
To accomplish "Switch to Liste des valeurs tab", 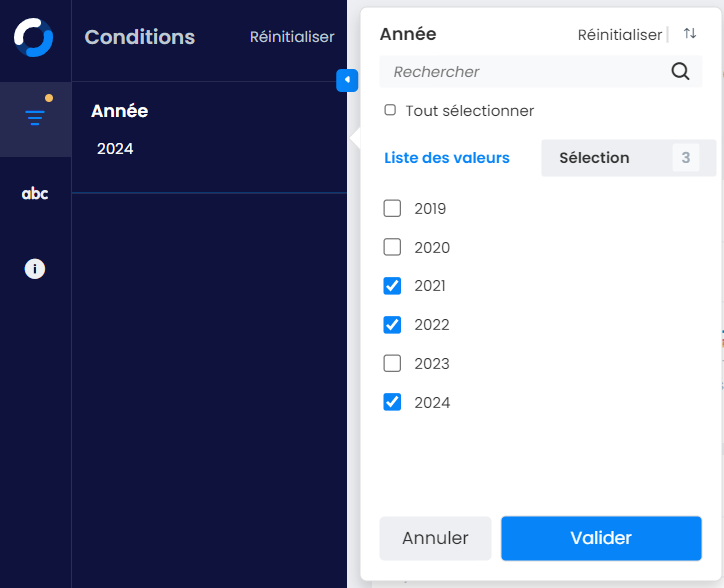I will click(447, 158).
